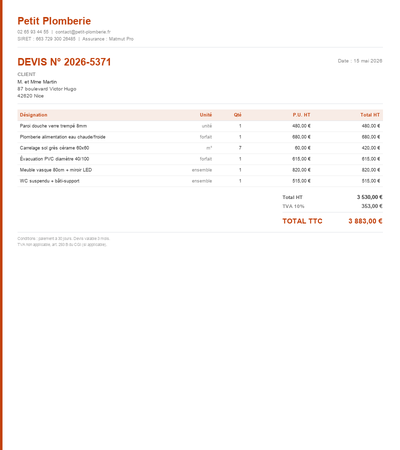Click the Conditions payment terms line
This screenshot has width=400, height=450.
coord(63,239)
